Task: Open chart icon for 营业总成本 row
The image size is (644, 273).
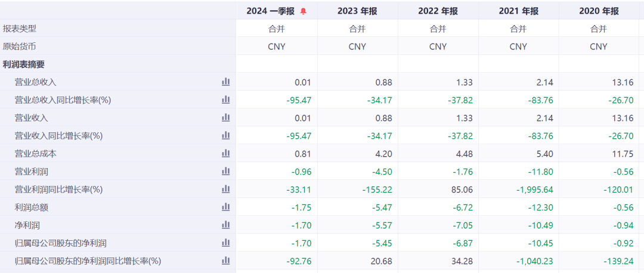Action: pos(225,154)
